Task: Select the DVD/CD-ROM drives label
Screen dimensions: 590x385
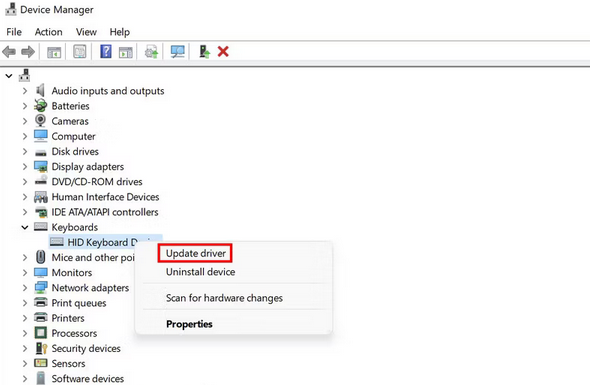Action: (x=97, y=182)
